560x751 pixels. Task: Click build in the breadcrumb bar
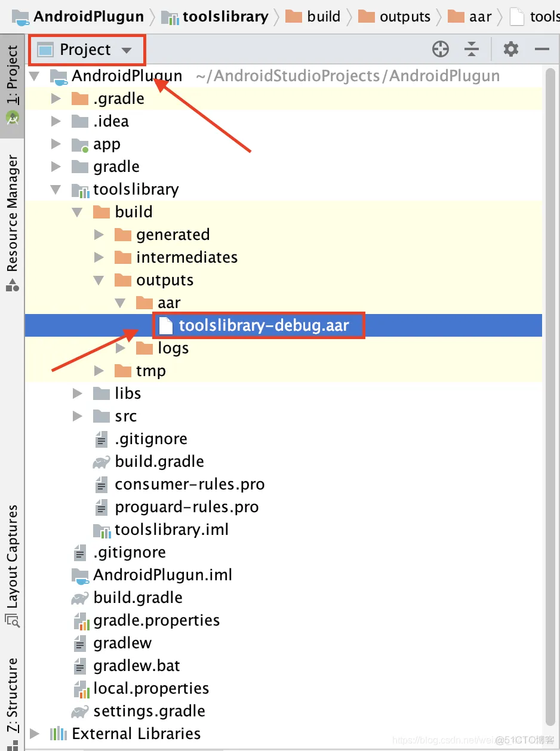point(313,16)
